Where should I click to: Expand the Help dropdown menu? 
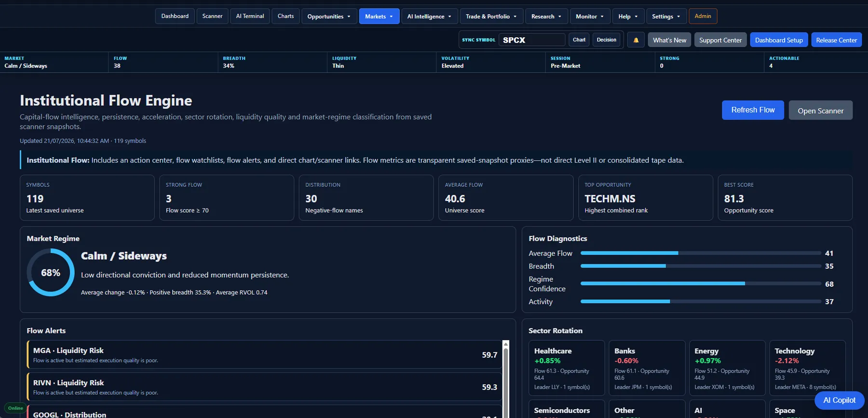(x=628, y=16)
